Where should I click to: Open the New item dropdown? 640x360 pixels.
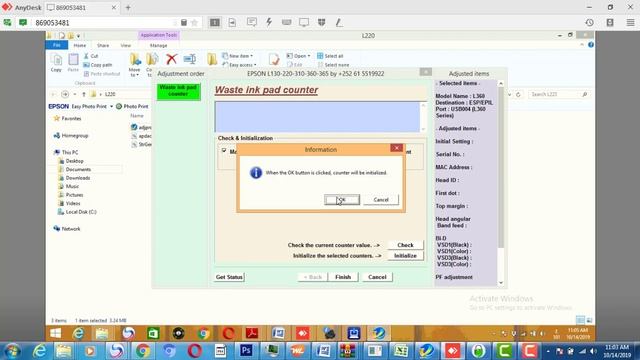pos(238,56)
